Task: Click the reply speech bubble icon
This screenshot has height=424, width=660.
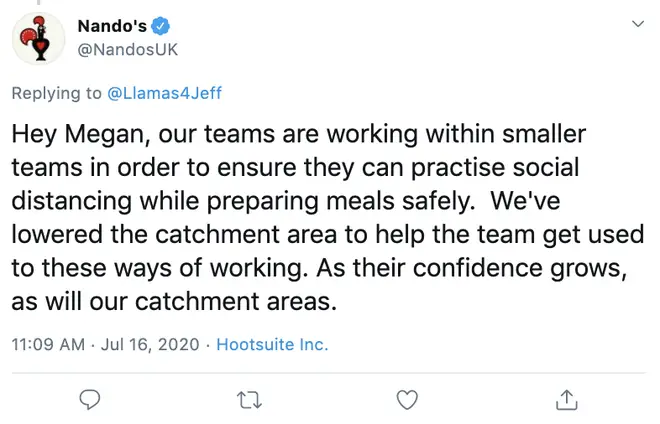Action: [90, 400]
